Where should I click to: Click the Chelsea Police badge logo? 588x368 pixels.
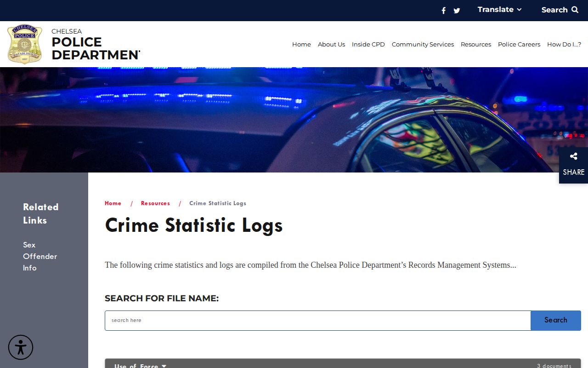pos(25,44)
